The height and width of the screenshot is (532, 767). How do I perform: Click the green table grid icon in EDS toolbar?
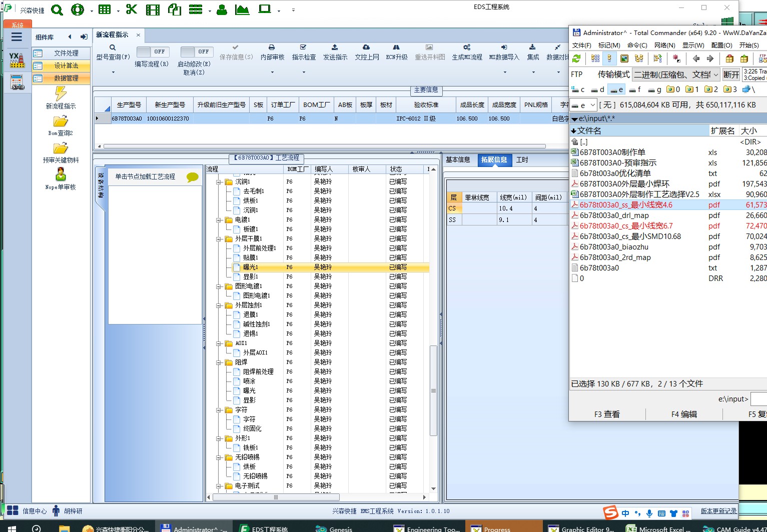point(105,9)
